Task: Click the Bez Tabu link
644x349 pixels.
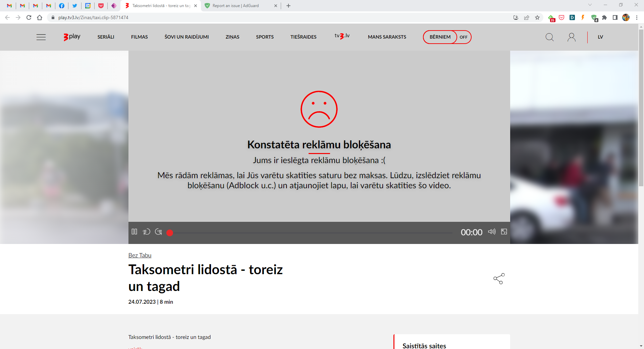Action: [x=140, y=255]
